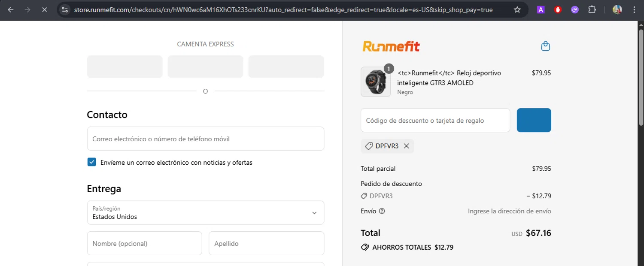Click the Entrega heading

point(104,189)
